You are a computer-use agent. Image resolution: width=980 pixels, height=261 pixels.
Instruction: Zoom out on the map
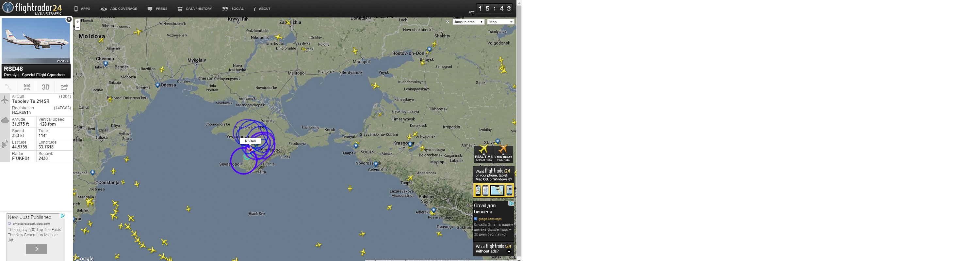click(78, 27)
